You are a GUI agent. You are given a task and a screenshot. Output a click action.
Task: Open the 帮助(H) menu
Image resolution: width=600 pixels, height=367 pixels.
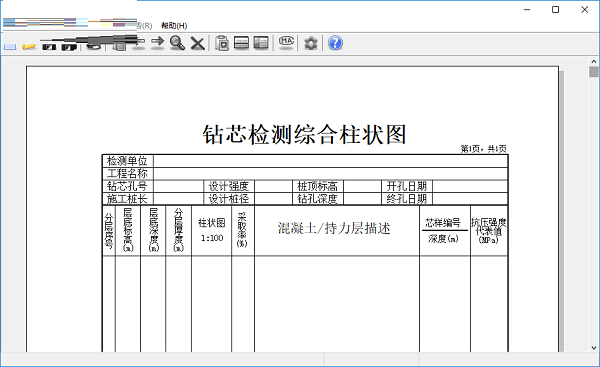pyautogui.click(x=174, y=26)
